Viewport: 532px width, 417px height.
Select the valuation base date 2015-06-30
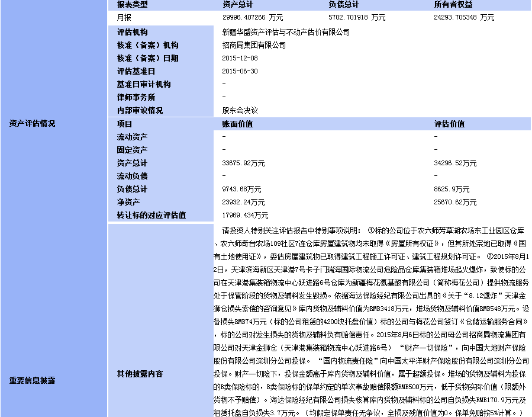click(x=240, y=71)
